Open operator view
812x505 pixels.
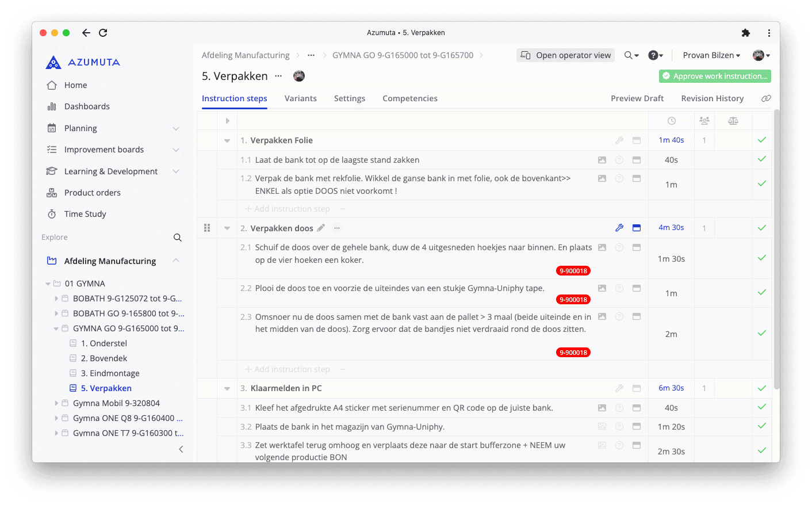pyautogui.click(x=565, y=55)
